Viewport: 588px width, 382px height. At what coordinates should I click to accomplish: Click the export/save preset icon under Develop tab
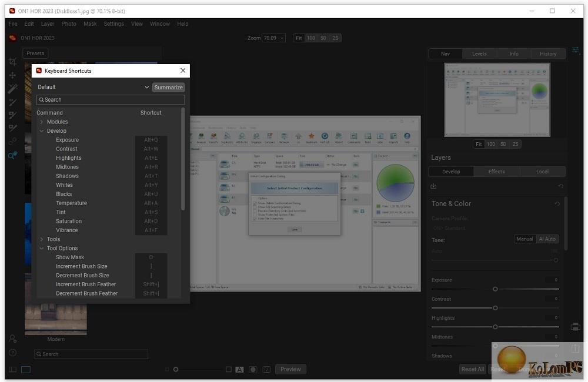(433, 186)
